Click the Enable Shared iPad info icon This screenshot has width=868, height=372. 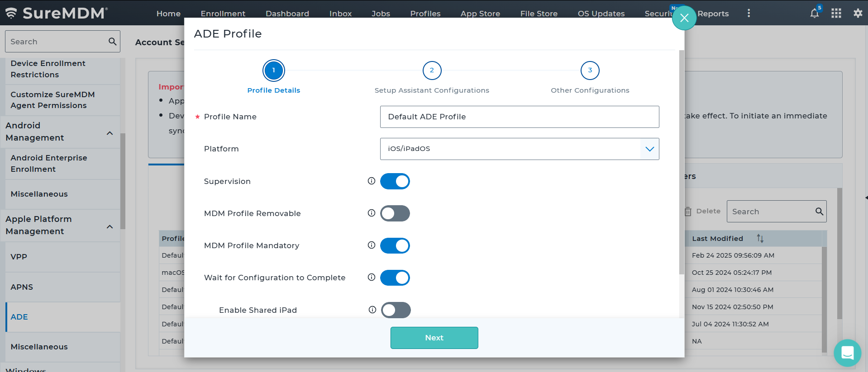tap(372, 310)
